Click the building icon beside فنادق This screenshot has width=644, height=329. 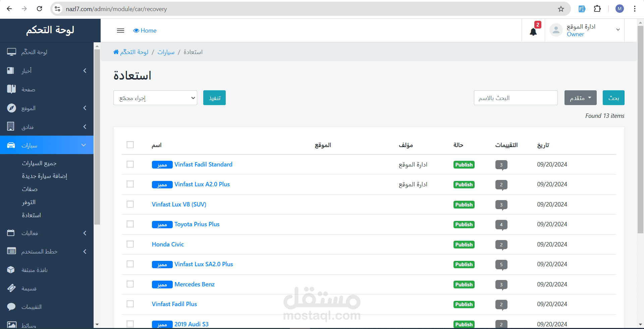(11, 126)
